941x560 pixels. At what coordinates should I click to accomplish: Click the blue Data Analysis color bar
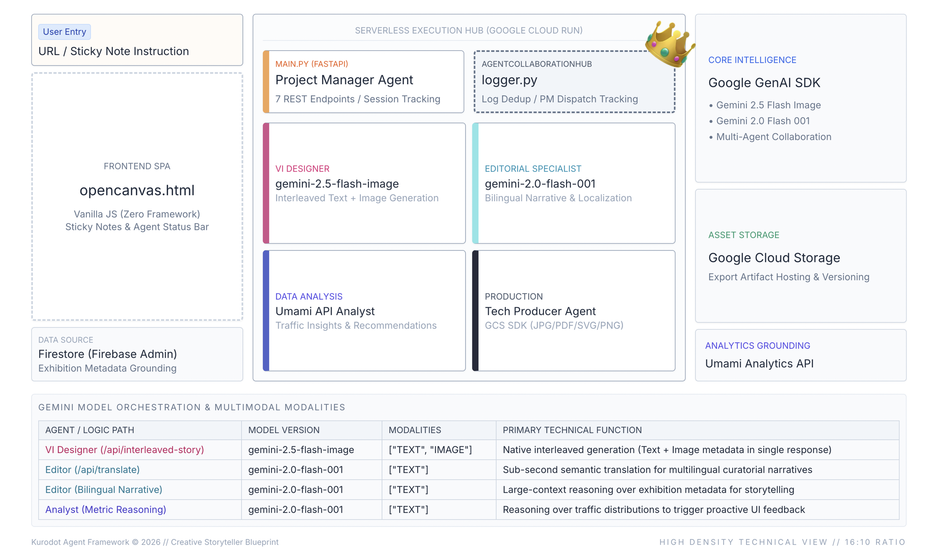click(x=266, y=311)
